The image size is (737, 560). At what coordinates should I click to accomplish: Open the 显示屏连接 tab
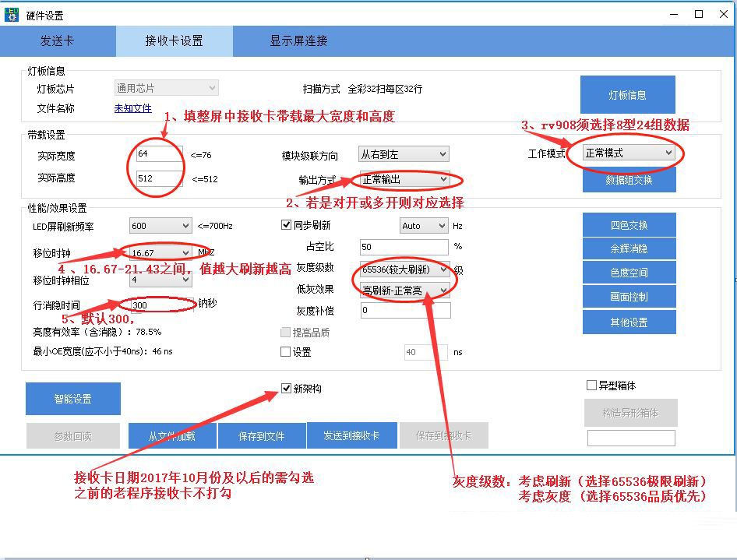click(298, 41)
